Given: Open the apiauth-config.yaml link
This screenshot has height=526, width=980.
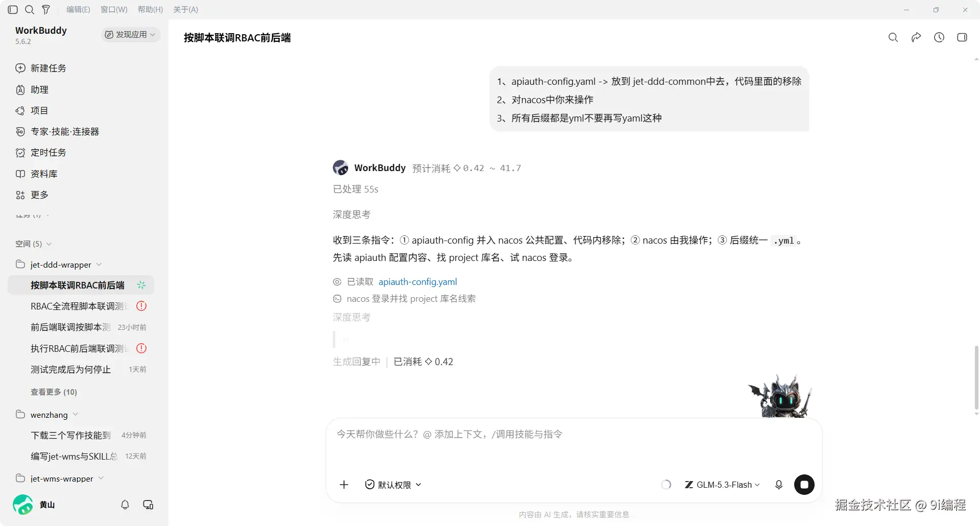Looking at the screenshot, I should pyautogui.click(x=418, y=282).
